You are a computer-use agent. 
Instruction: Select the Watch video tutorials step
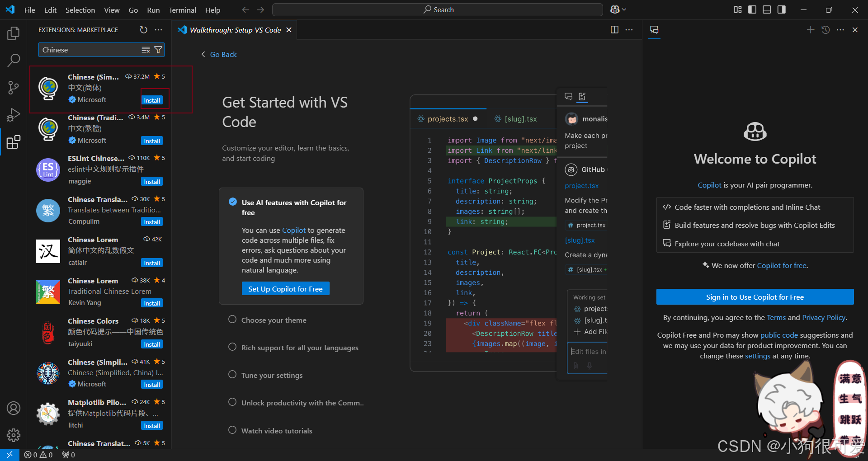277,431
